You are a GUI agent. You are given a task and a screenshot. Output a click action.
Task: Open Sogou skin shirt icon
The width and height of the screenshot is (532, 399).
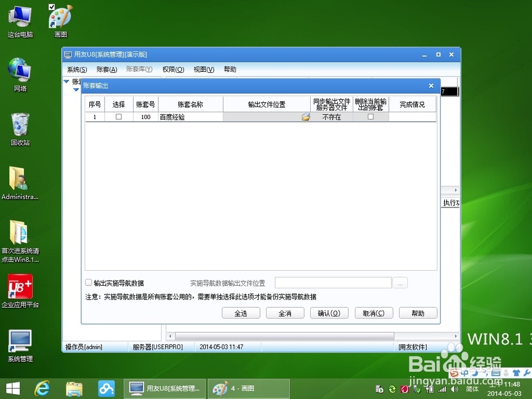[517, 373]
